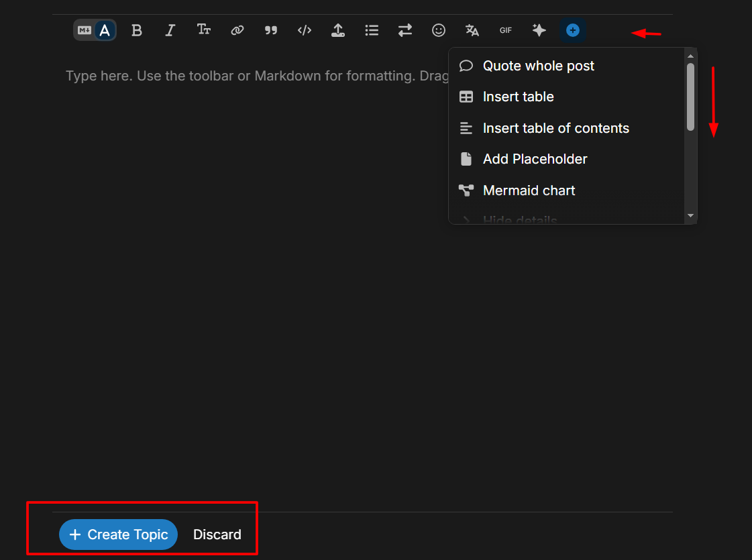Click the menu scrollbar down arrow
The width and height of the screenshot is (752, 560).
690,216
